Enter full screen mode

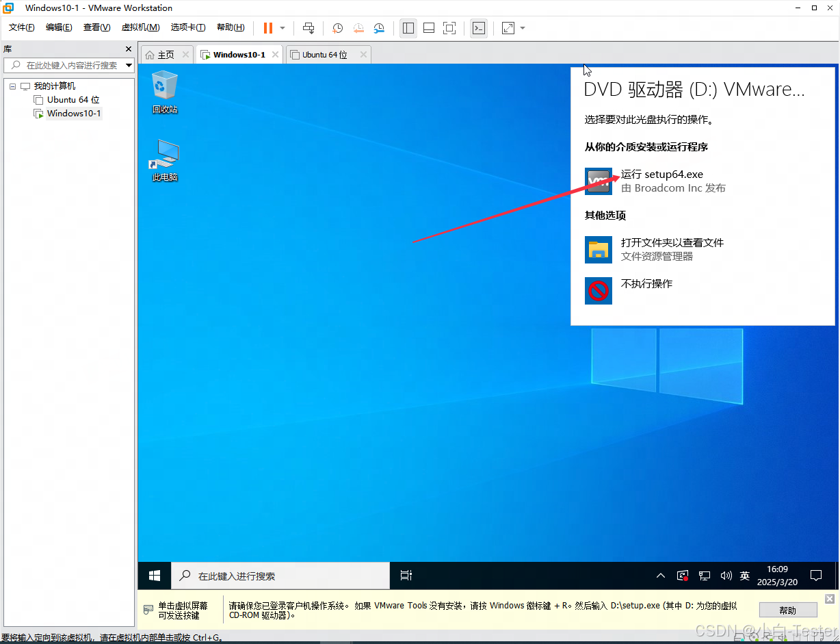(x=449, y=28)
